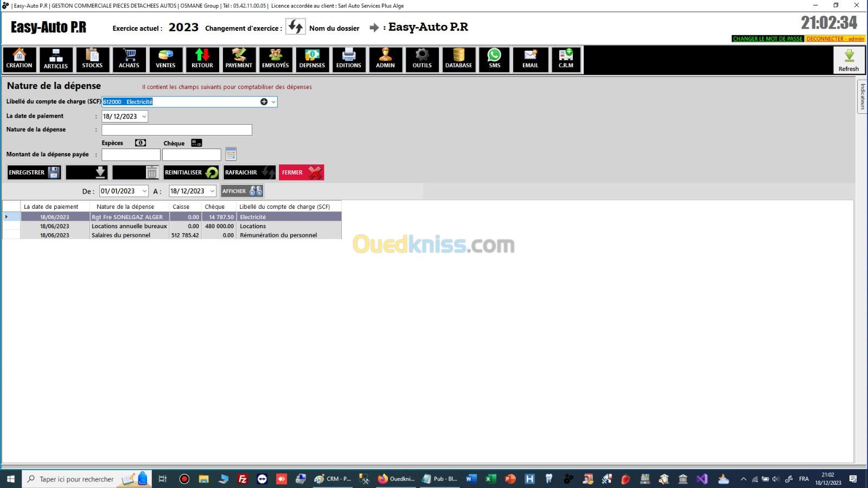The height and width of the screenshot is (488, 868).
Task: Open the CREATION module
Action: (x=20, y=59)
